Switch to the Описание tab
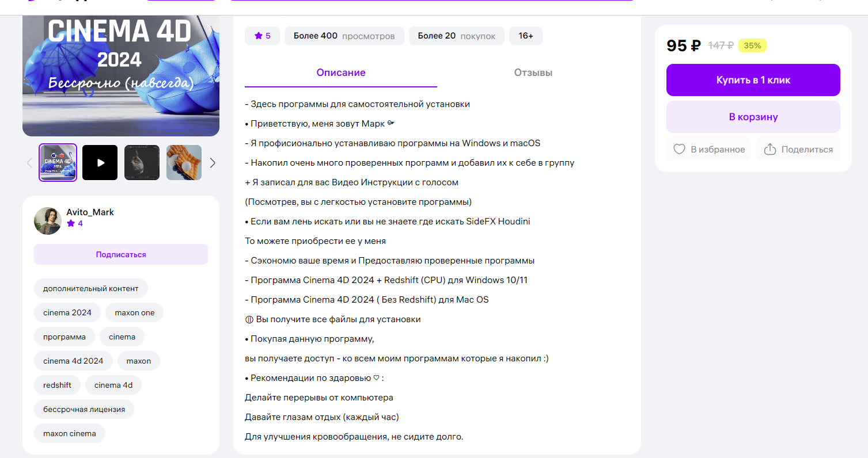Screen dimensions: 868x458 341,73
